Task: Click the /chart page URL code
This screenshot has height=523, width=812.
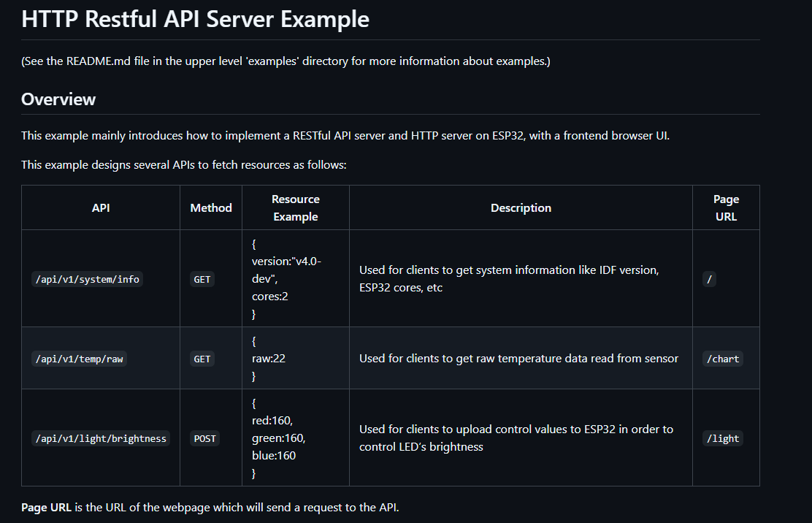Action: (722, 359)
